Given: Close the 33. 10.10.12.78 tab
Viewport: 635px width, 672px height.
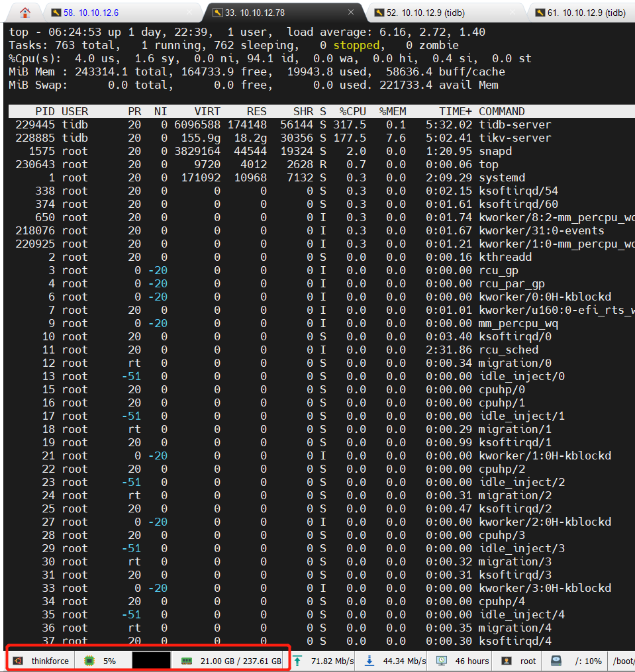Looking at the screenshot, I should tap(351, 13).
